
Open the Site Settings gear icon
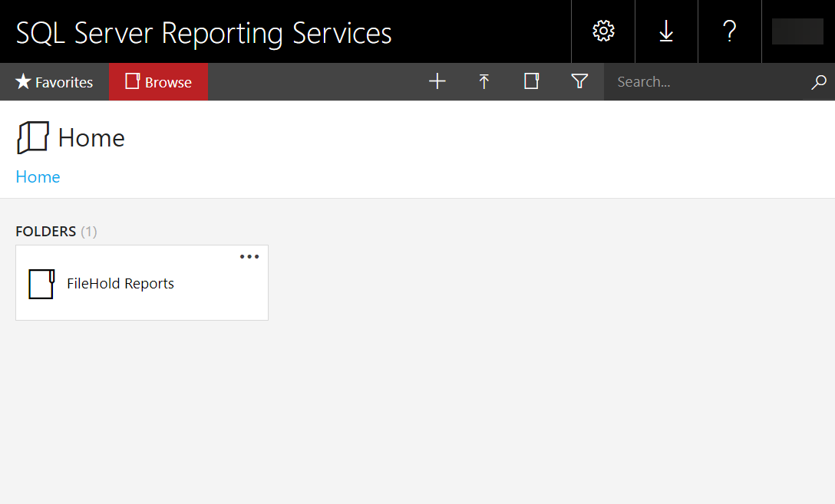pyautogui.click(x=602, y=31)
